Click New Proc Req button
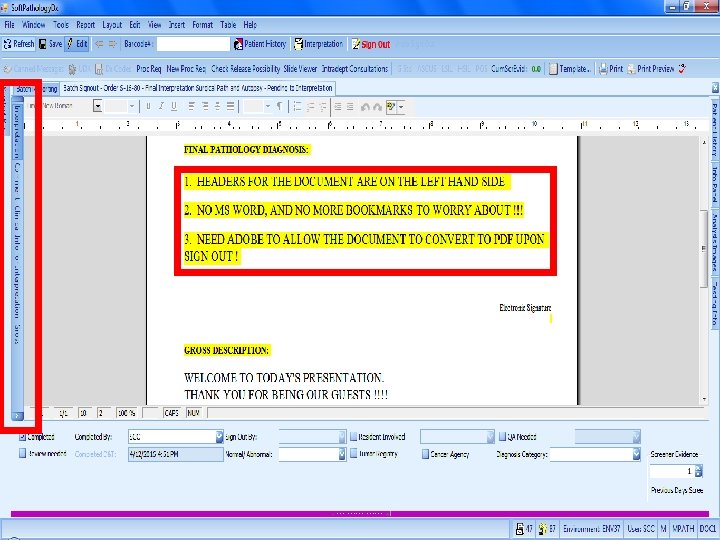720x540 pixels. pos(186,69)
